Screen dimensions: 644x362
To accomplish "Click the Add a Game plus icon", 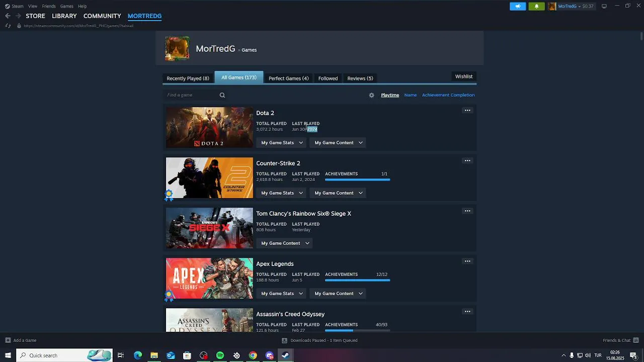I will click(x=8, y=340).
